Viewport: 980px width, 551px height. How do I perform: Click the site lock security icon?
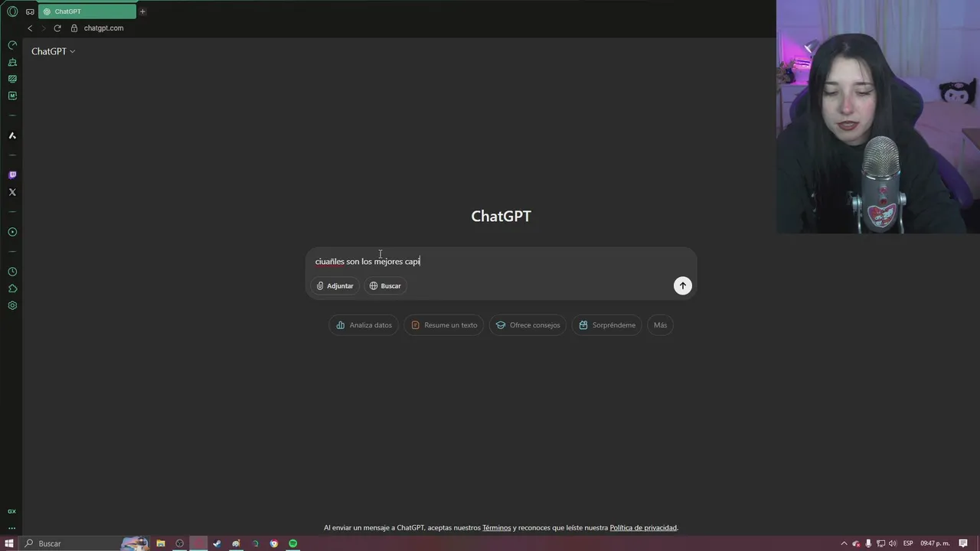(x=74, y=28)
